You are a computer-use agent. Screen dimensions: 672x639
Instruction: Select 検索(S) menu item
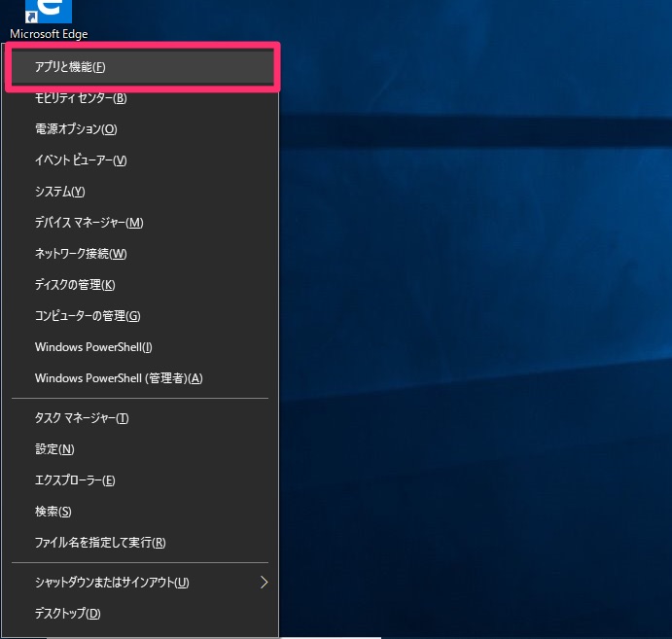coord(140,512)
